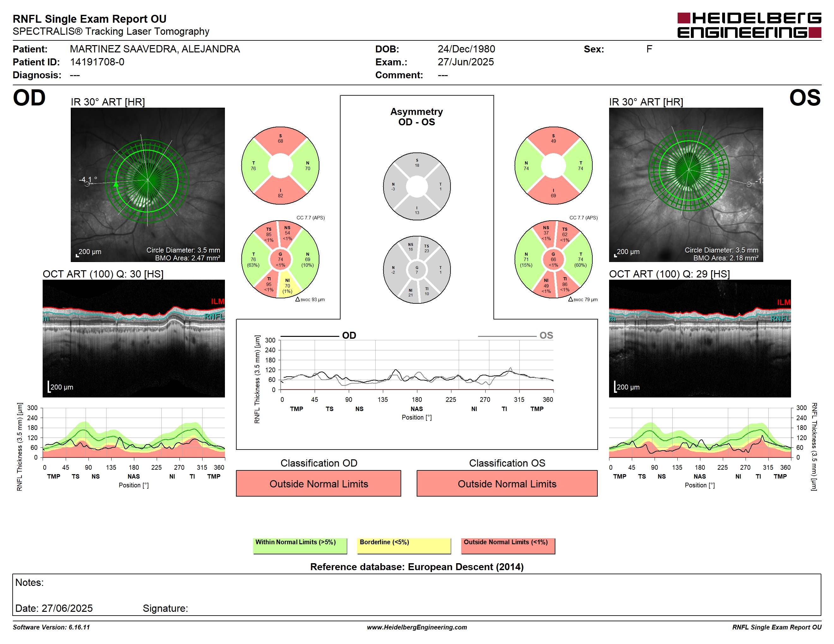Click the Signature field
This screenshot has height=644, width=834.
pyautogui.click(x=165, y=608)
